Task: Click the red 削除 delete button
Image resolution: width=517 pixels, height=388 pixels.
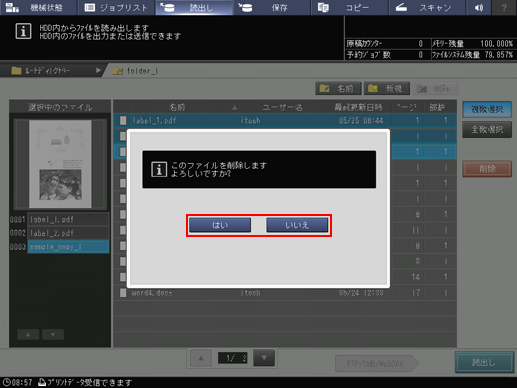Action: click(487, 169)
